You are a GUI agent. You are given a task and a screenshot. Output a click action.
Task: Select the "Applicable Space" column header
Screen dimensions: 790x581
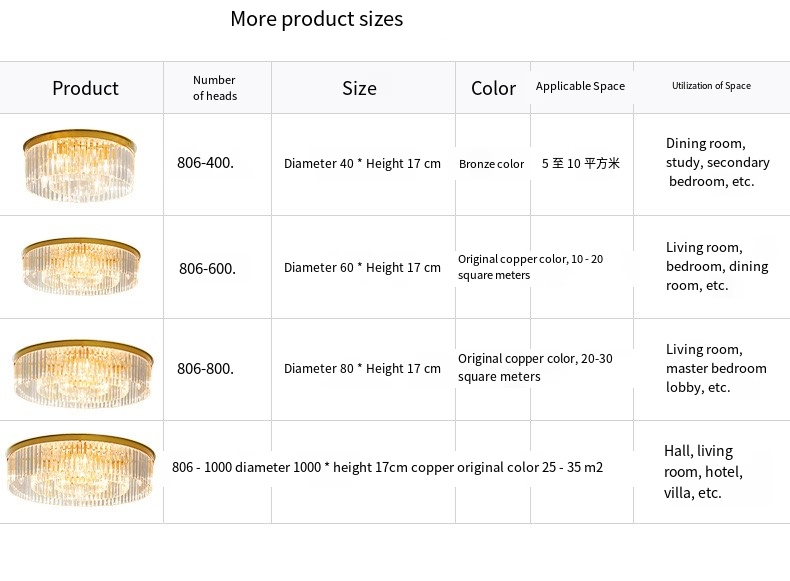(x=580, y=86)
